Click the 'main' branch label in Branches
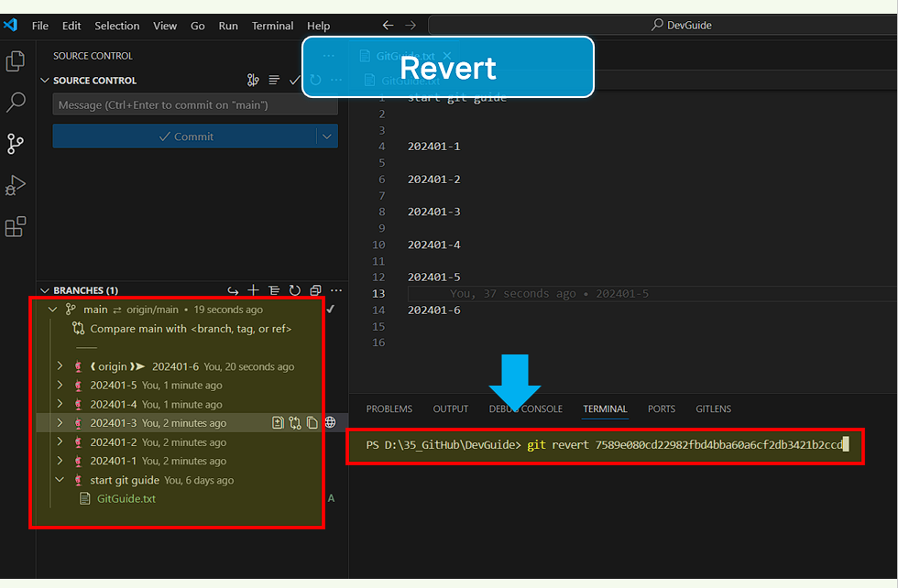This screenshot has height=588, width=898. [x=95, y=310]
